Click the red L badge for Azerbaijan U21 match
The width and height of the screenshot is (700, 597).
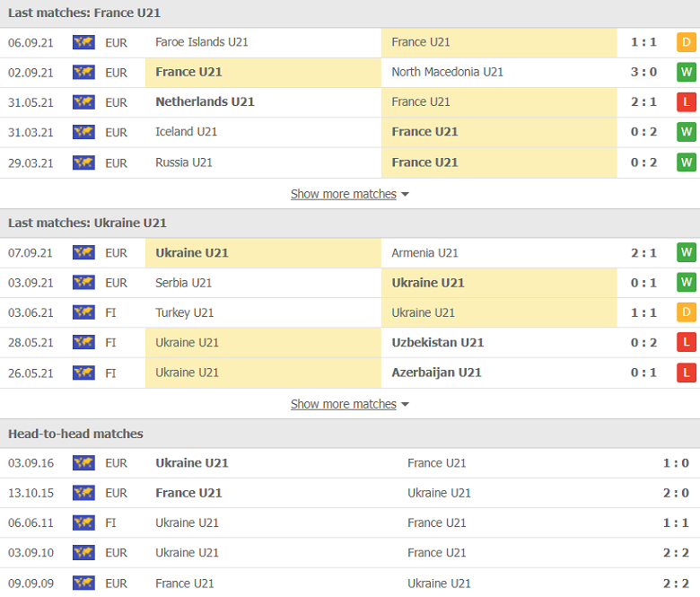[687, 373]
